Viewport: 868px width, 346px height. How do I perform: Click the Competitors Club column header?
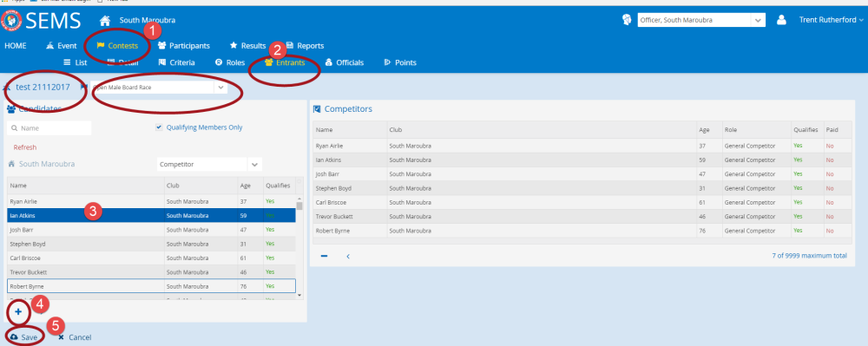542,130
